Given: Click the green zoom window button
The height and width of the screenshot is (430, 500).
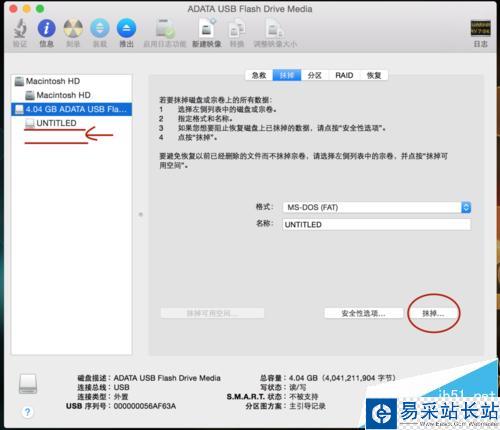Looking at the screenshot, I should click(x=40, y=9).
